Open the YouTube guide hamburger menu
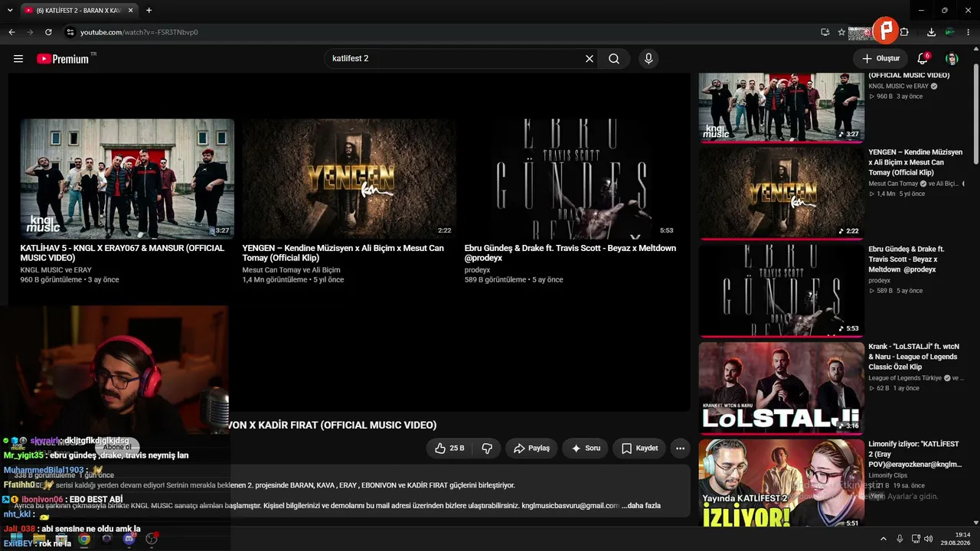 pos(18,59)
